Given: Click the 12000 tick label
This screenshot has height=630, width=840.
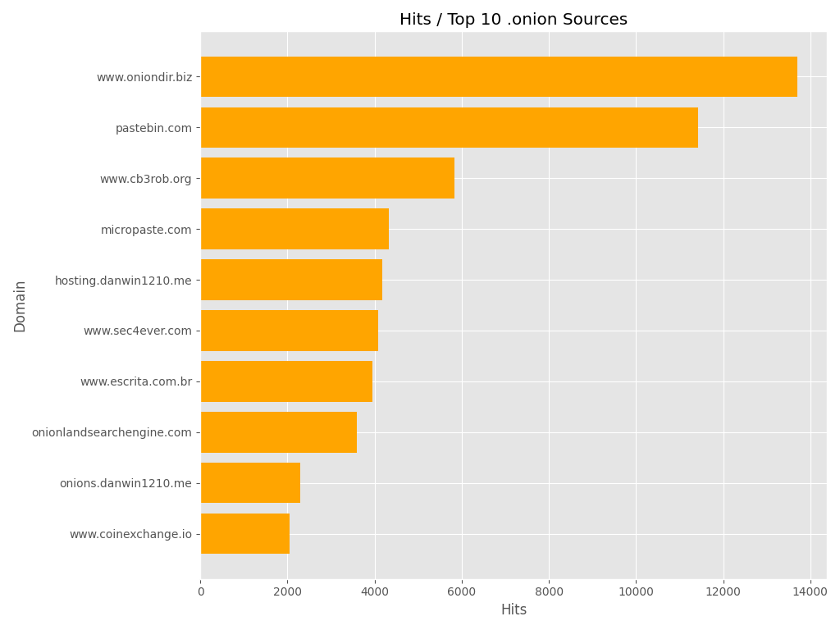Looking at the screenshot, I should [724, 591].
